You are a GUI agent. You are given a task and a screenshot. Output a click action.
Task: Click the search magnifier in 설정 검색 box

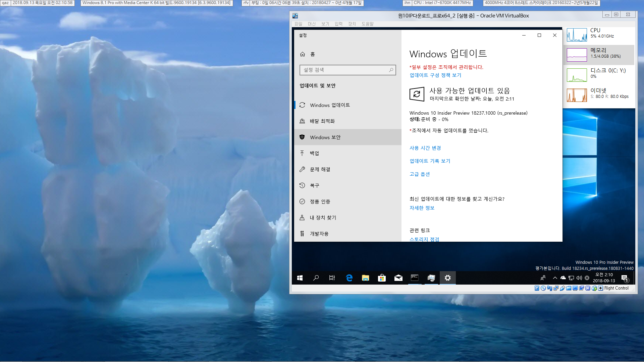click(x=391, y=70)
